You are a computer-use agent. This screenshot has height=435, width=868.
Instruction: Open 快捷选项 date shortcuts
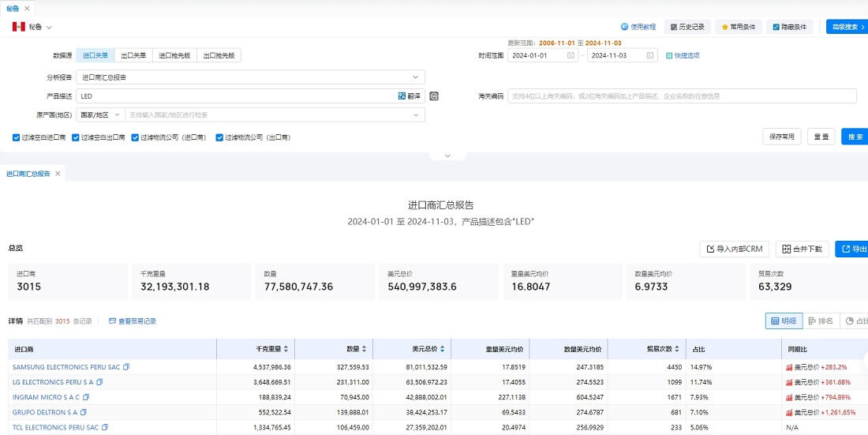(x=683, y=55)
